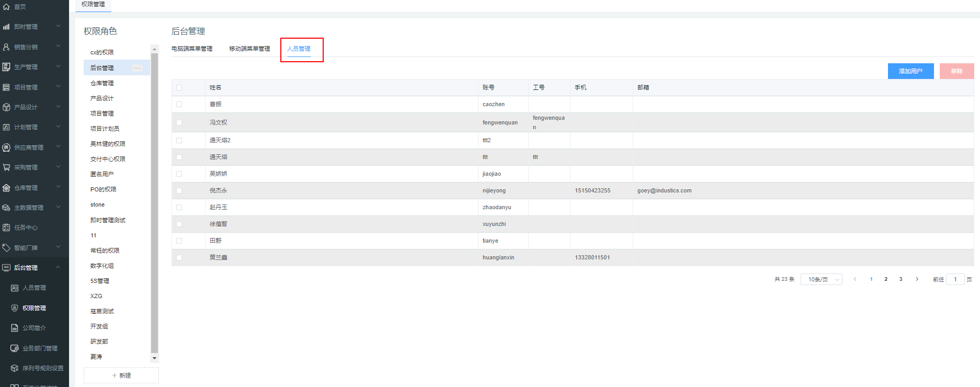Viewport: 980px width, 387px height.
Task: Click the role list vertical scrollbar
Action: pos(154,199)
